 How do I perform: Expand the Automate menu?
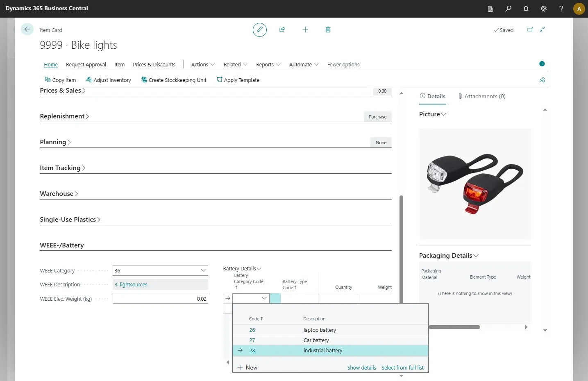tap(304, 65)
